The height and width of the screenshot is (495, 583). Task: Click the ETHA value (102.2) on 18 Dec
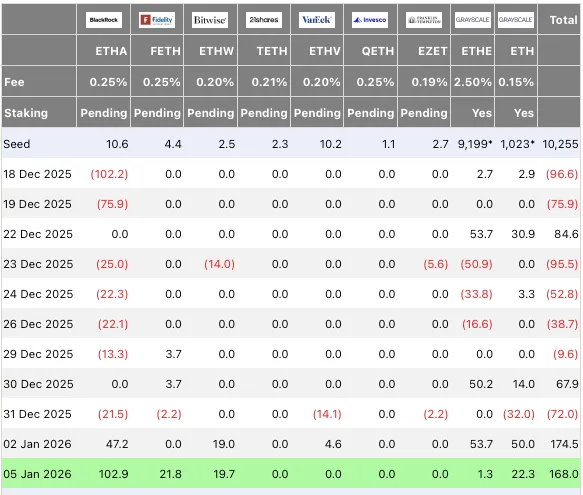(x=109, y=174)
